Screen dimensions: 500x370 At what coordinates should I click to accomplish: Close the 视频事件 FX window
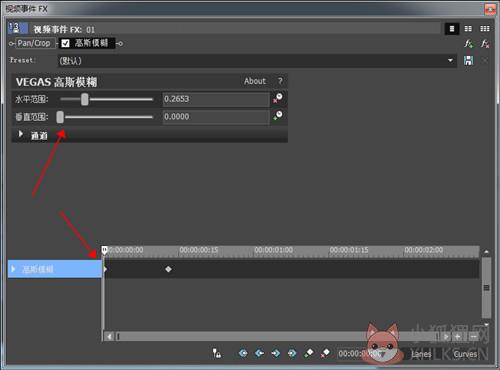tap(490, 9)
